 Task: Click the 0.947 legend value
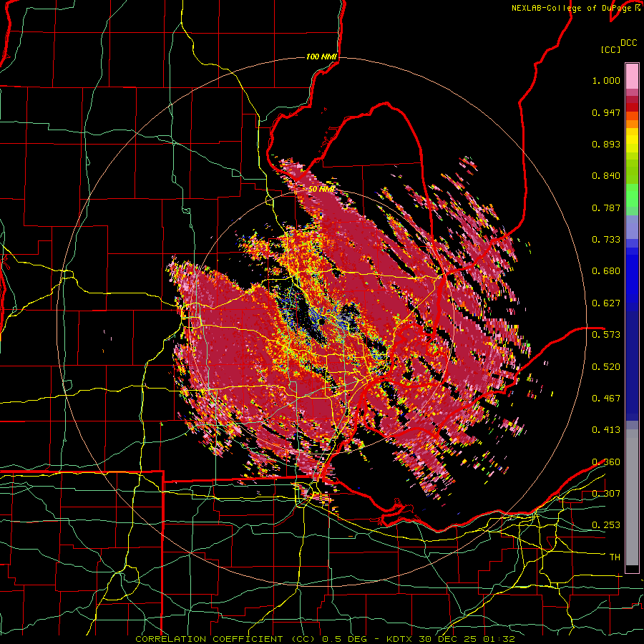[x=606, y=112]
